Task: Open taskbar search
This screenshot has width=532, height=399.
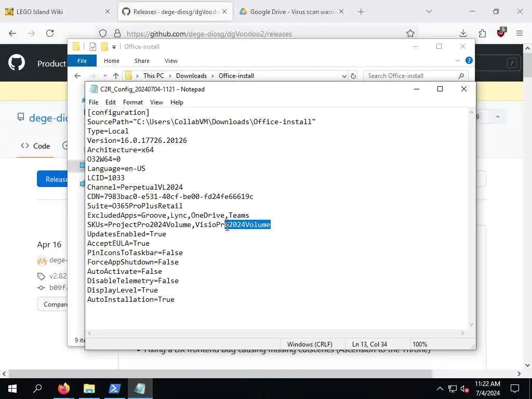Action: [37, 389]
